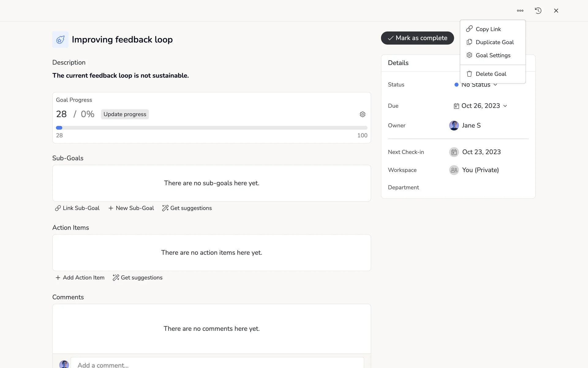The width and height of the screenshot is (588, 368).
Task: Open Goal Settings from the menu
Action: (x=493, y=56)
